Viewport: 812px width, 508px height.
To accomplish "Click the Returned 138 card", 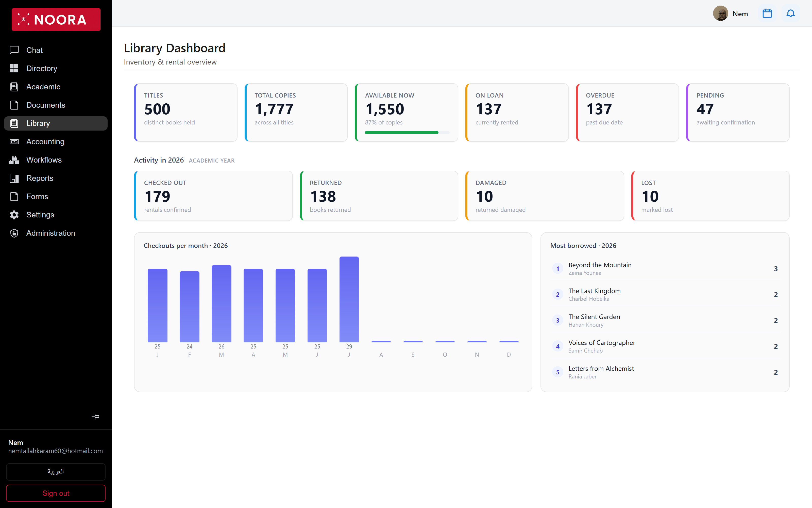I will coord(379,196).
